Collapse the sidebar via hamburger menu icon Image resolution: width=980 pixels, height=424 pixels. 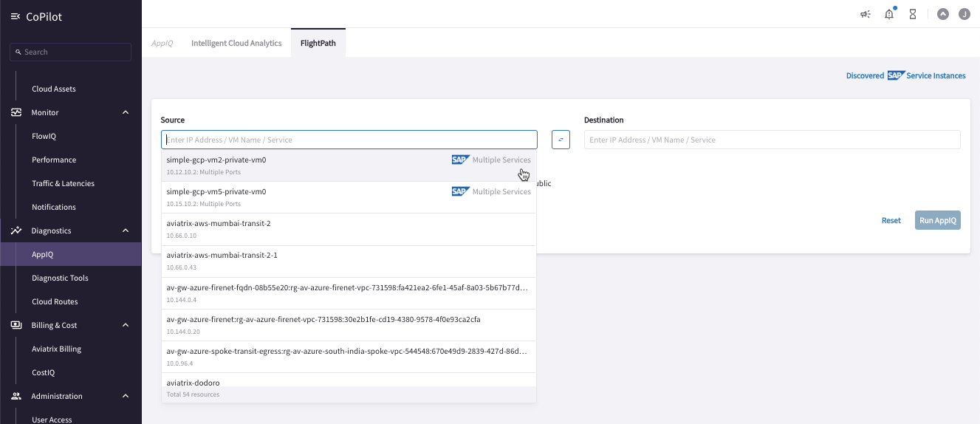tap(16, 17)
